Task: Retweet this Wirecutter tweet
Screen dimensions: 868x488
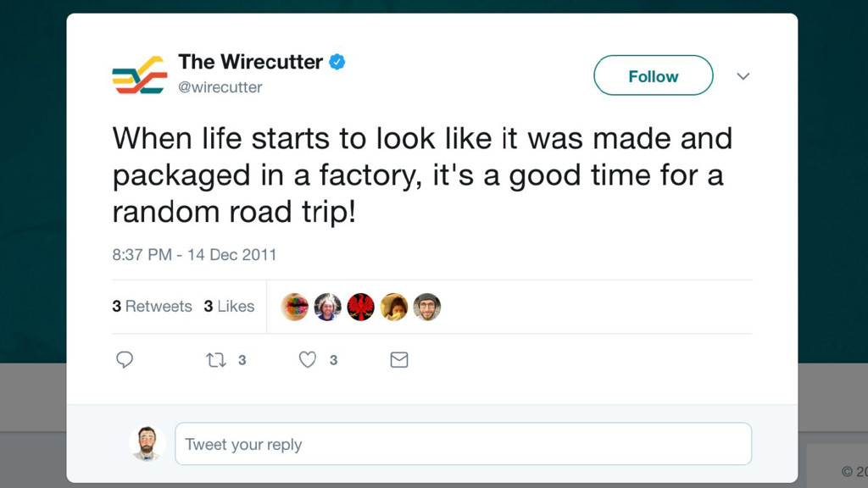Action: click(216, 360)
